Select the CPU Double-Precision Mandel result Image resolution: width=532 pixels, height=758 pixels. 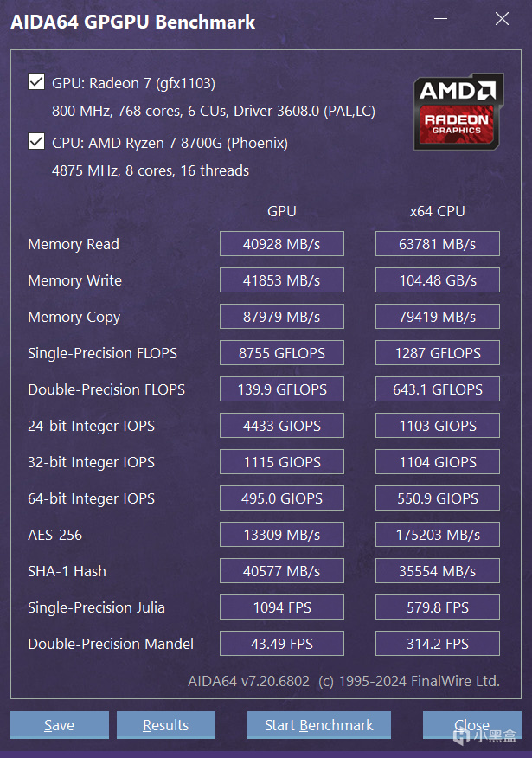tap(437, 644)
